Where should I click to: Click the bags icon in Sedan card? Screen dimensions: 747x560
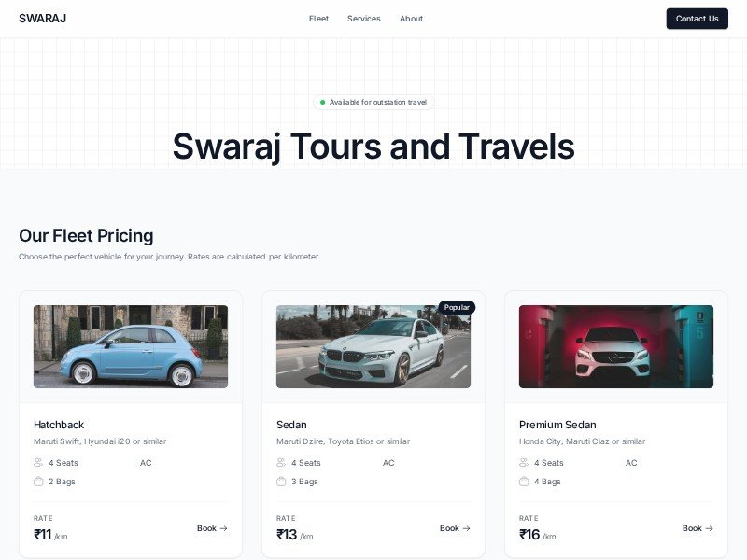(281, 482)
